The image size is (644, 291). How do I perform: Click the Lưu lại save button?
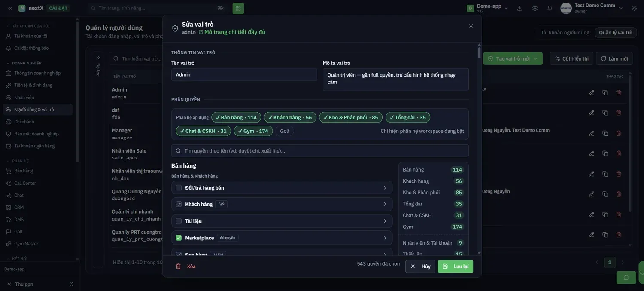(x=456, y=266)
